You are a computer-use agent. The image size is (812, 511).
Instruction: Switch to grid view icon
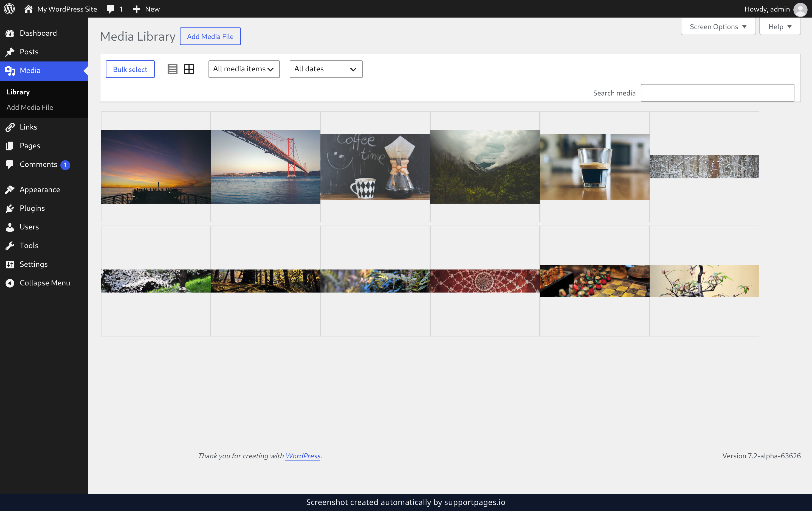click(x=189, y=69)
